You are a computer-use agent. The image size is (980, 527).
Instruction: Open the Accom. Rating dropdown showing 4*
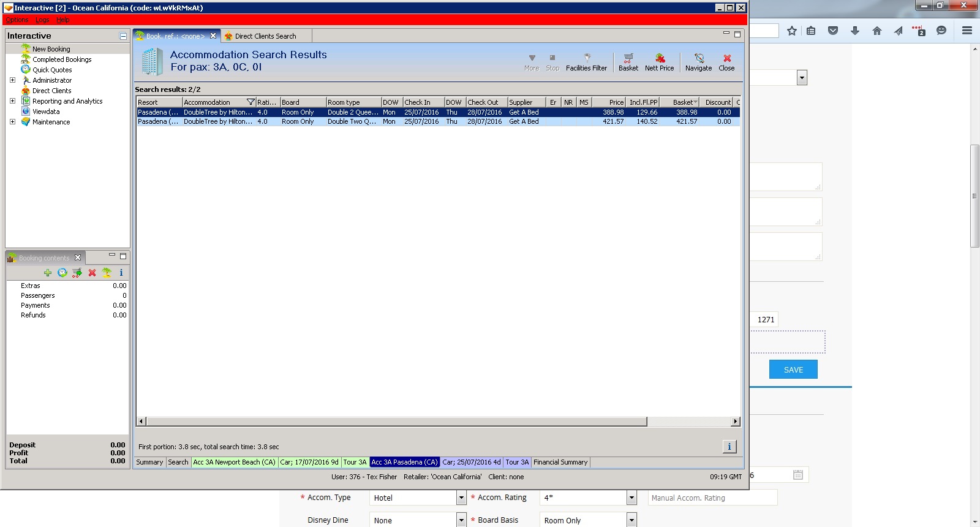[x=631, y=498]
